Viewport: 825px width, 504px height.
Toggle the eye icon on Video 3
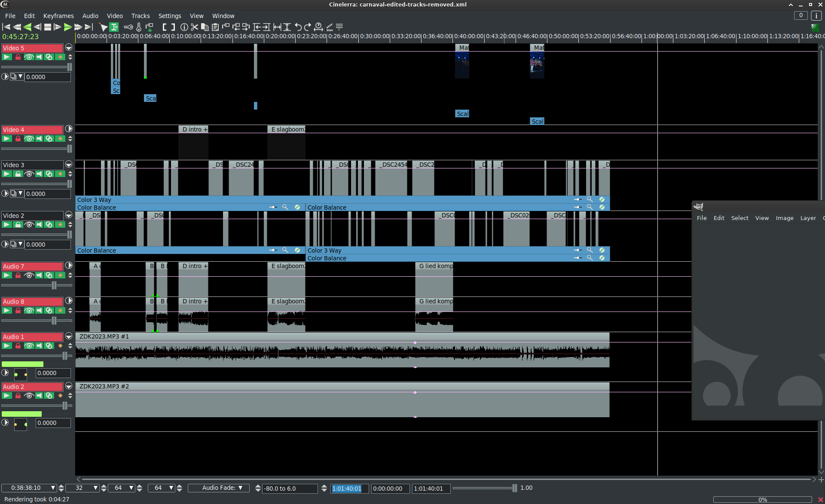coord(29,174)
